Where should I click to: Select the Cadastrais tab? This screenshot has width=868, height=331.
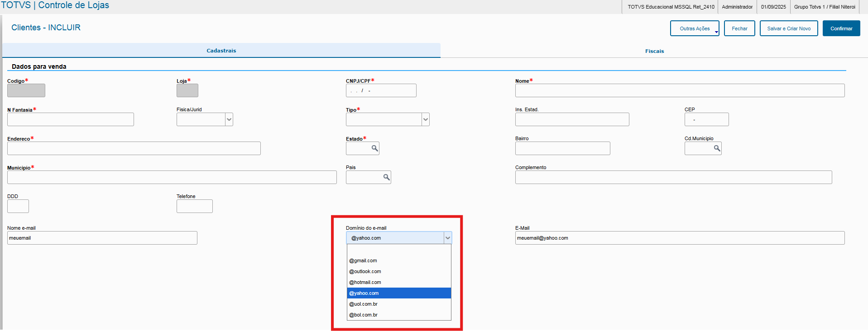(221, 51)
